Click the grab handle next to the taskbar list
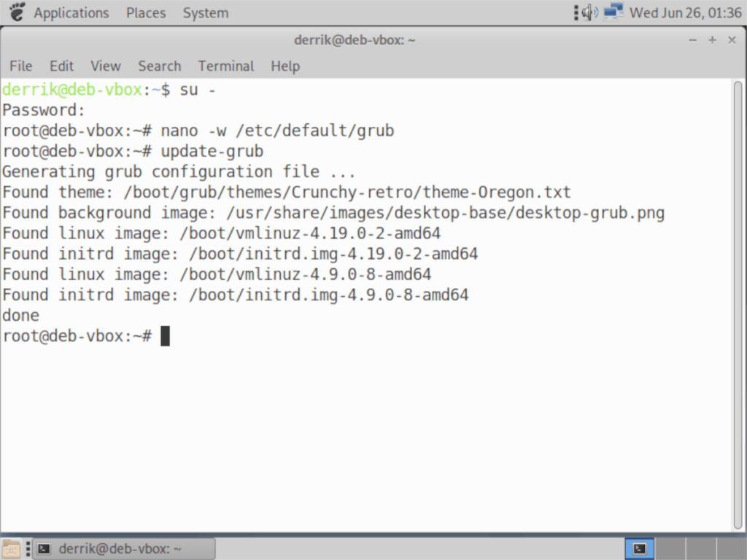Screen dimensions: 747x560 coord(28,548)
